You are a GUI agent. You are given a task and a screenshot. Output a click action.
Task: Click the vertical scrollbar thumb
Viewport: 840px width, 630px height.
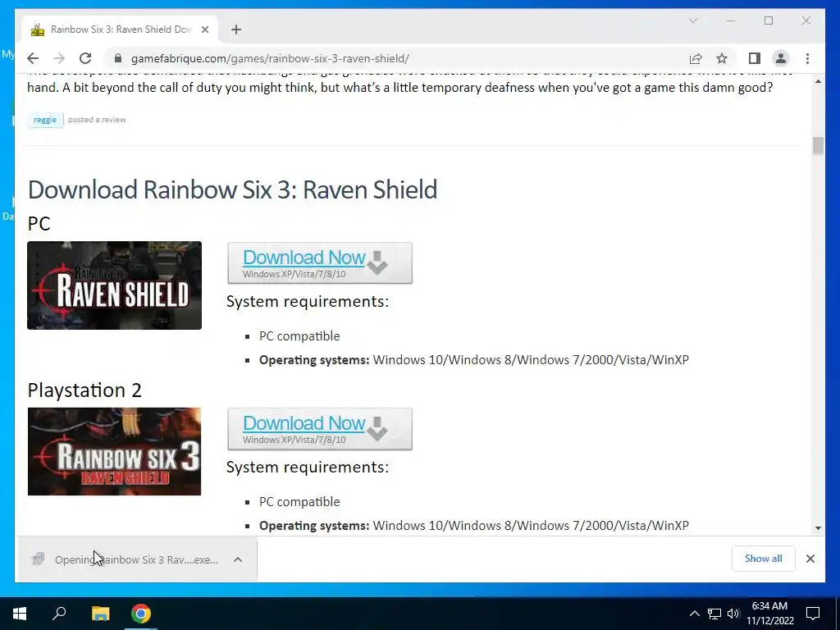click(x=818, y=146)
